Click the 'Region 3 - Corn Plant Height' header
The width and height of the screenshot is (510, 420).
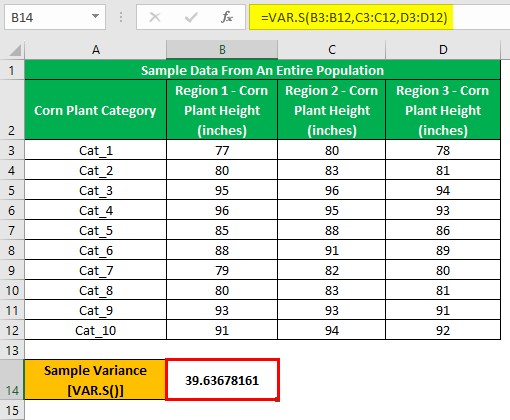coord(443,110)
